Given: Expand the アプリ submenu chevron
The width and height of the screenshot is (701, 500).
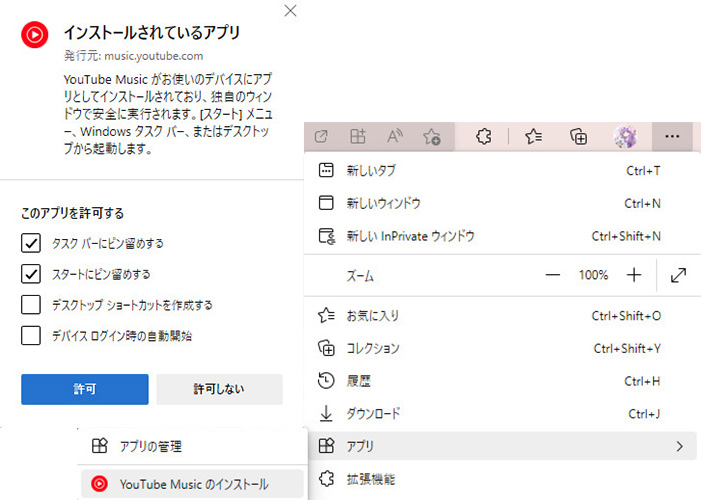Looking at the screenshot, I should [679, 446].
